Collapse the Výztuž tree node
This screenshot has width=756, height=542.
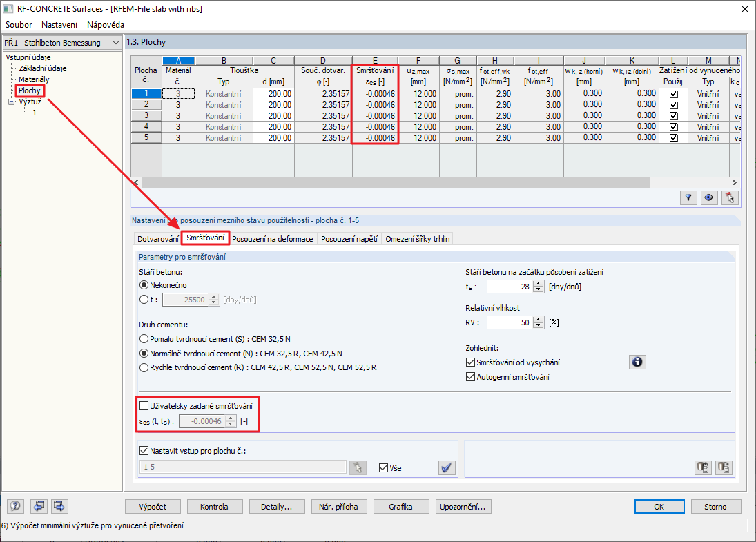12,101
